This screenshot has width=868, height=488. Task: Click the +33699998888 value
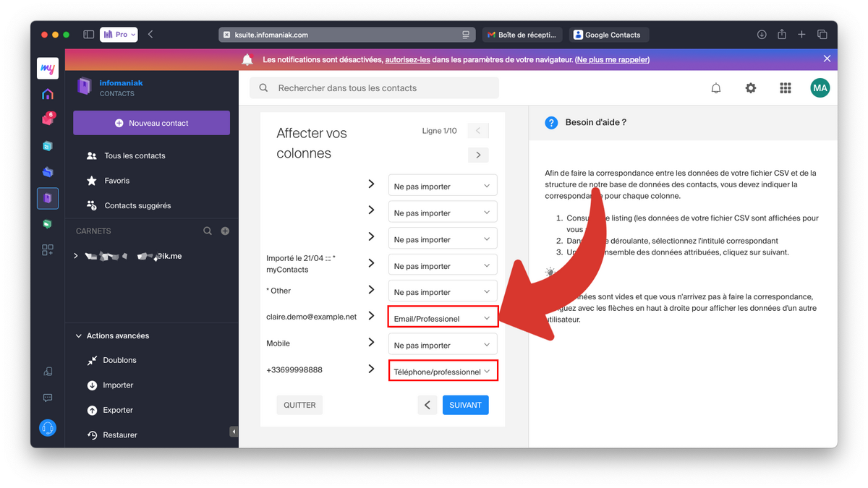click(294, 369)
